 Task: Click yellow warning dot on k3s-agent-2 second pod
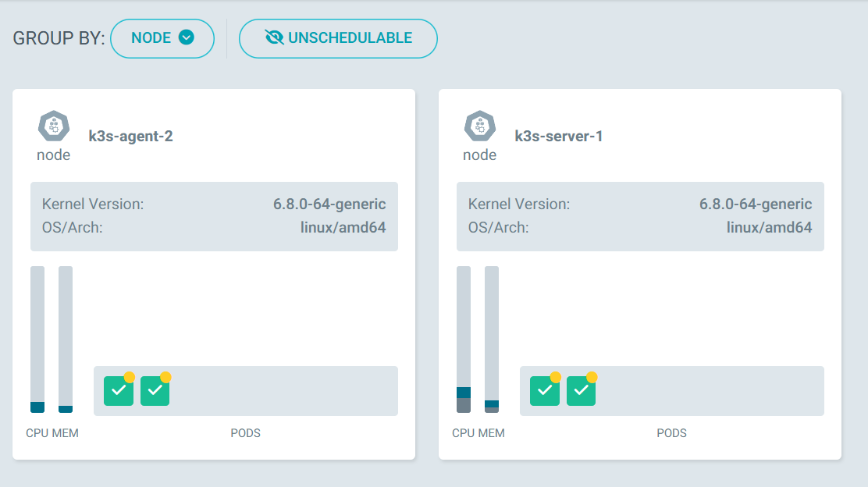tap(165, 377)
